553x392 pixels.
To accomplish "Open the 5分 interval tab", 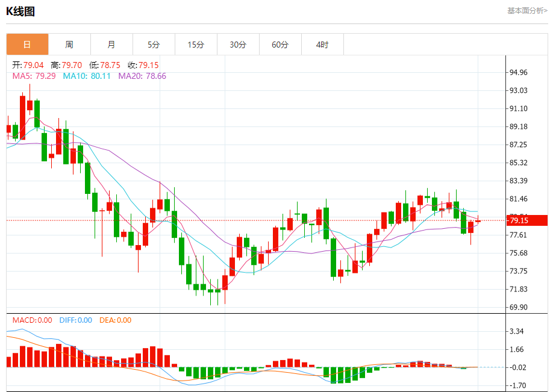I will point(154,45).
